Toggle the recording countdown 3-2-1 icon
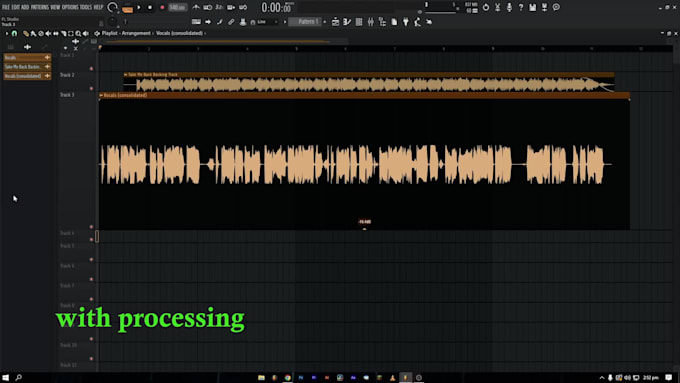 coord(219,7)
